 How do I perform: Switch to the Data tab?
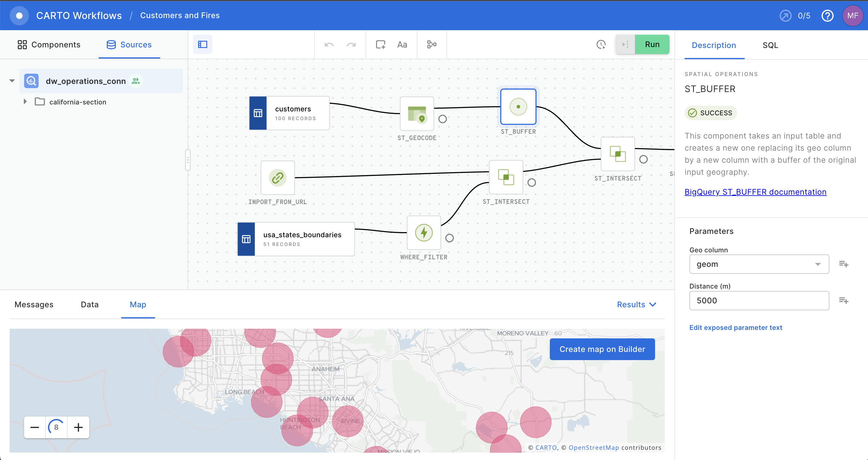coord(89,304)
